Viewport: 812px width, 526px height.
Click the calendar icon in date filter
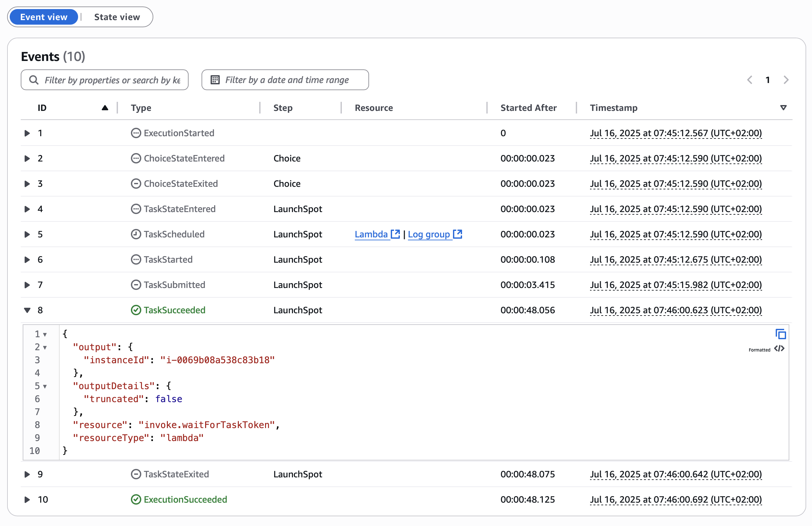pyautogui.click(x=215, y=80)
